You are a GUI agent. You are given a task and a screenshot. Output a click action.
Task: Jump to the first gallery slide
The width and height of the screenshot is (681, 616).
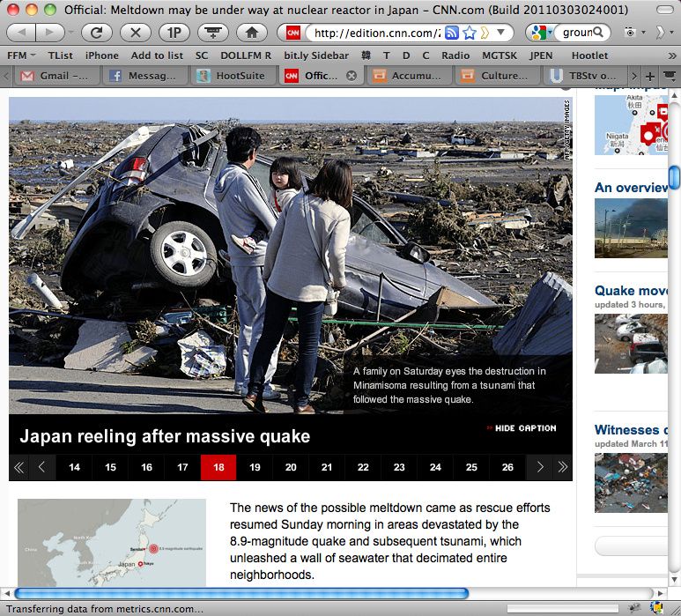pos(19,467)
